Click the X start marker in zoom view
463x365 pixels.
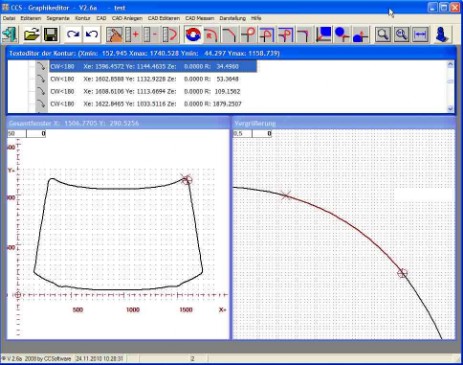tap(286, 195)
